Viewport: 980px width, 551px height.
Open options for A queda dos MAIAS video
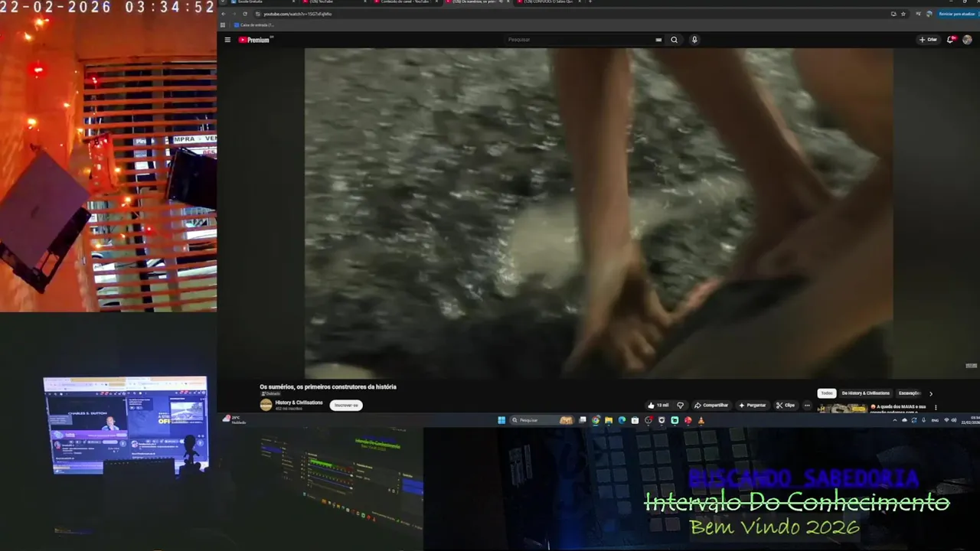936,407
